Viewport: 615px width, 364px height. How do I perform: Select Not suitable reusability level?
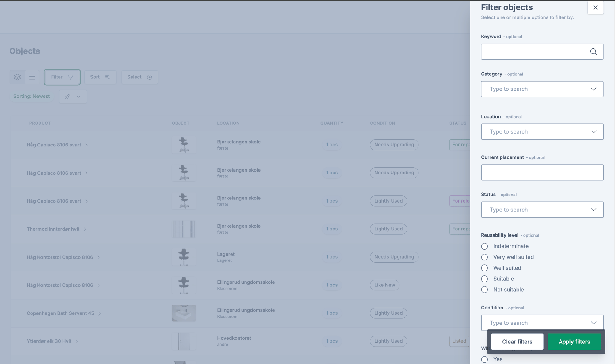[484, 290]
